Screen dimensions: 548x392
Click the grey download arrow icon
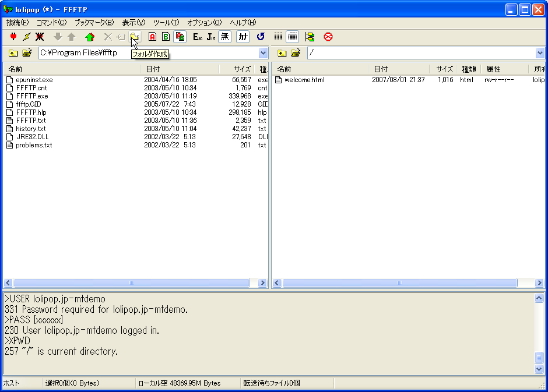58,37
